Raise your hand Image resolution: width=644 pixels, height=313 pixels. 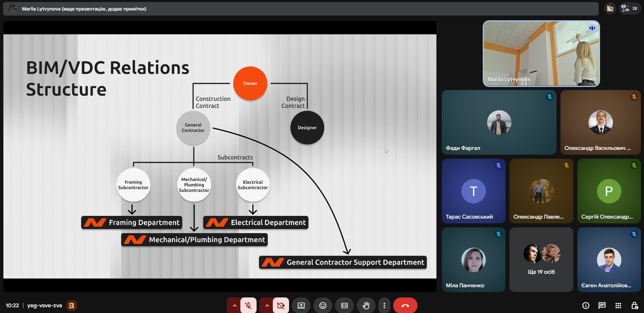pos(366,306)
